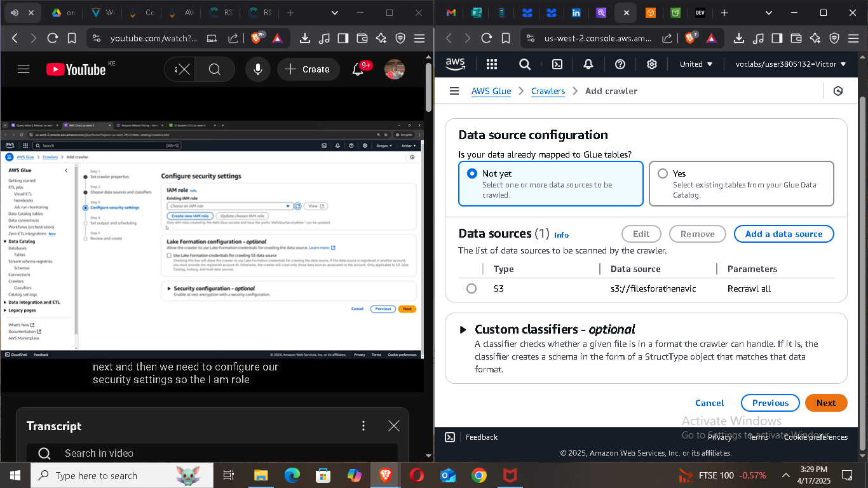Viewport: 868px width, 488px height.
Task: Switch to the Gmail tab
Action: click(x=451, y=13)
